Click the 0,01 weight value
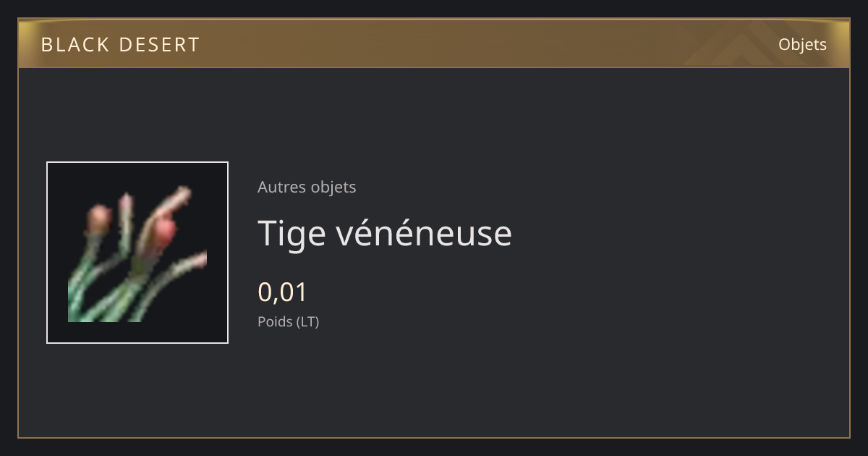This screenshot has width=868, height=456. 283,292
